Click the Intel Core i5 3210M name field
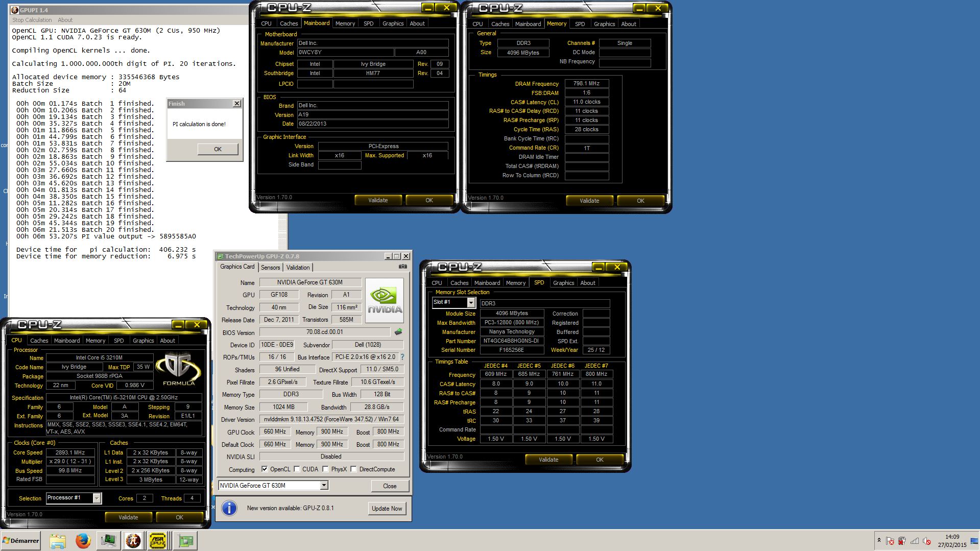This screenshot has height=551, width=980. click(x=100, y=357)
